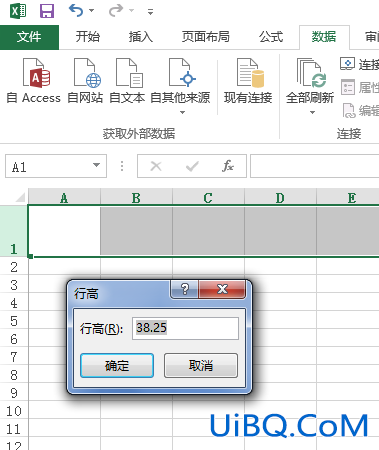Open the 文件 menu

pos(29,37)
